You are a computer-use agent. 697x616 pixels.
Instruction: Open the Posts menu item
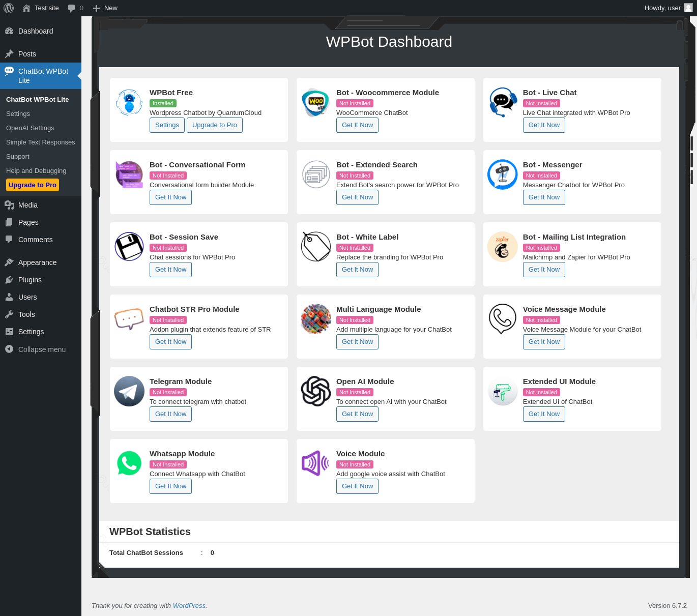tap(41, 54)
